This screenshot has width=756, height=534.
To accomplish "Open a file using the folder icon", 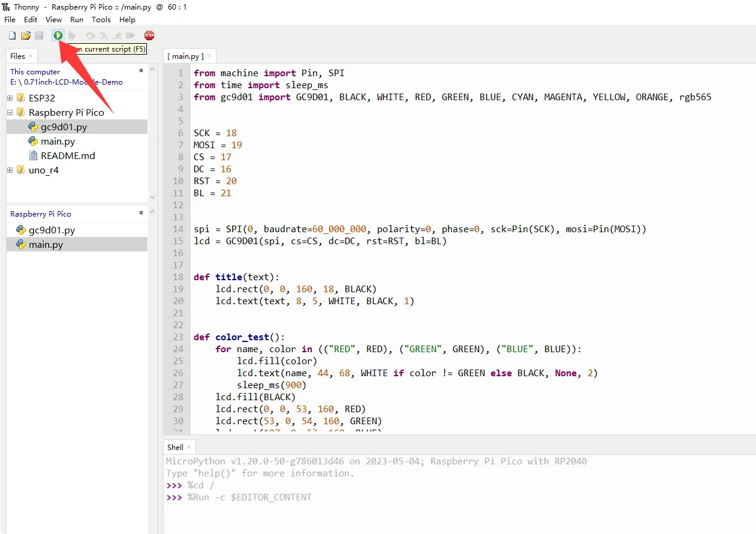I will point(26,35).
